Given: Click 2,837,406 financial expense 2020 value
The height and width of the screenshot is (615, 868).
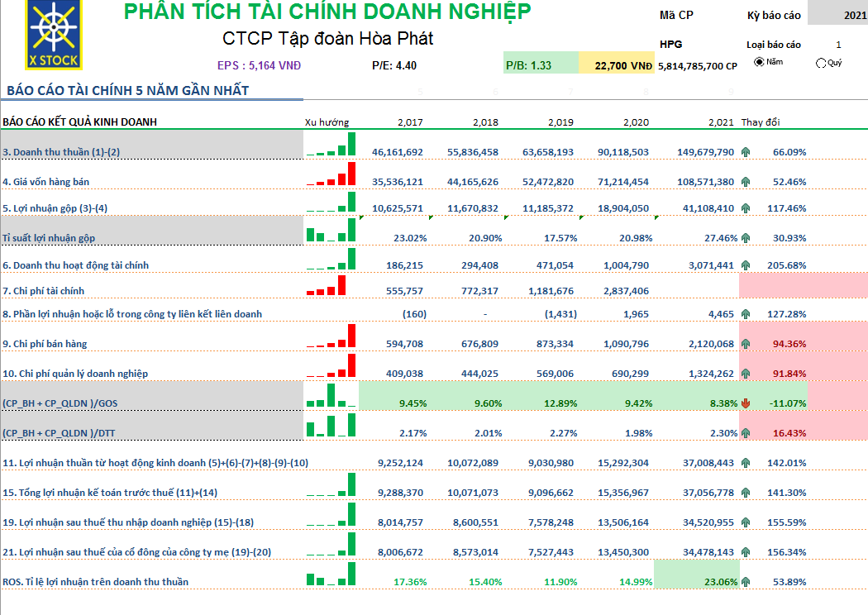Looking at the screenshot, I should 626,291.
